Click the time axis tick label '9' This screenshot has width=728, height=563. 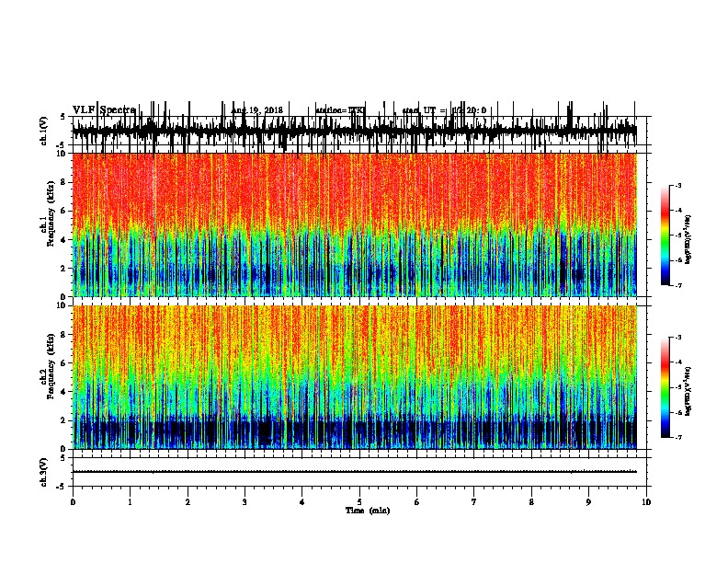588,502
